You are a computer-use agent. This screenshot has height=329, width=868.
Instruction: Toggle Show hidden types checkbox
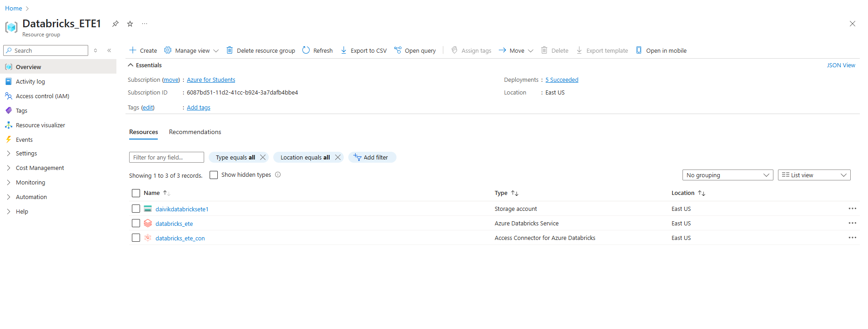(214, 175)
